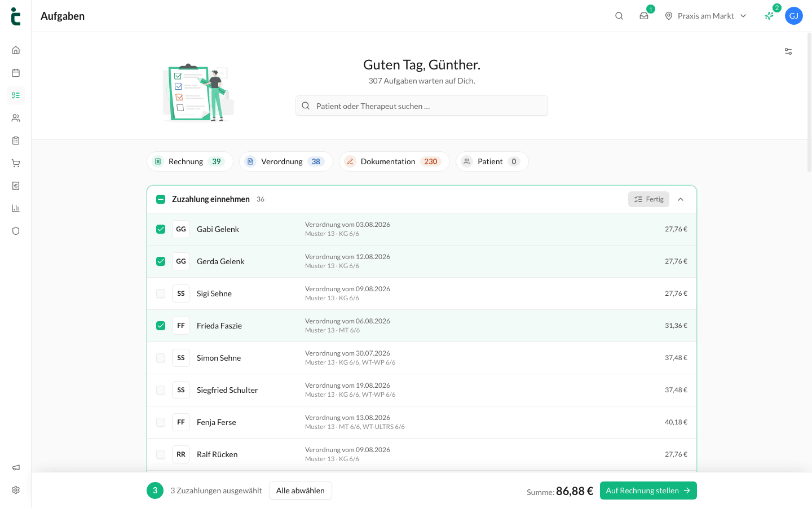
Task: Open the shopping cart icon in sidebar
Action: [16, 163]
